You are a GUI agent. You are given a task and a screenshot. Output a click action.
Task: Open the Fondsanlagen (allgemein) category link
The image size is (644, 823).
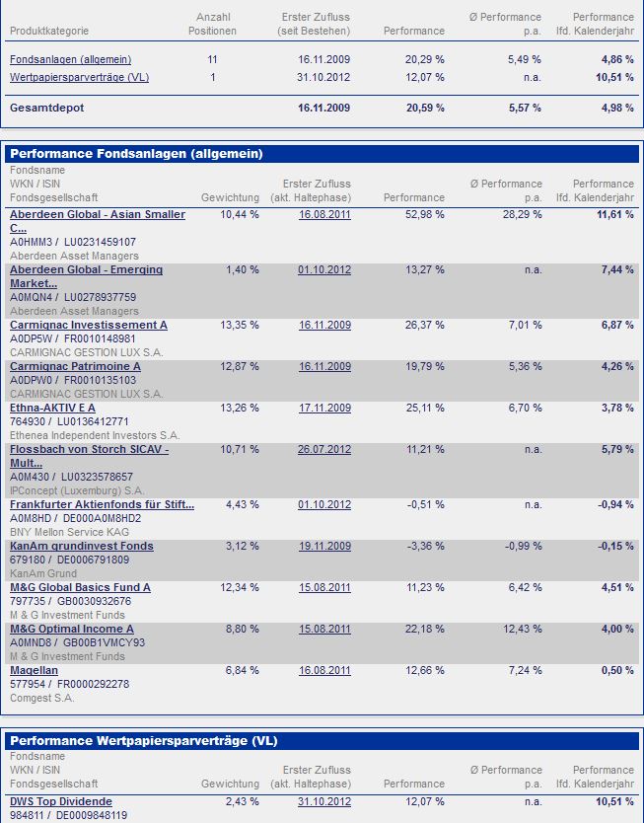pos(71,59)
